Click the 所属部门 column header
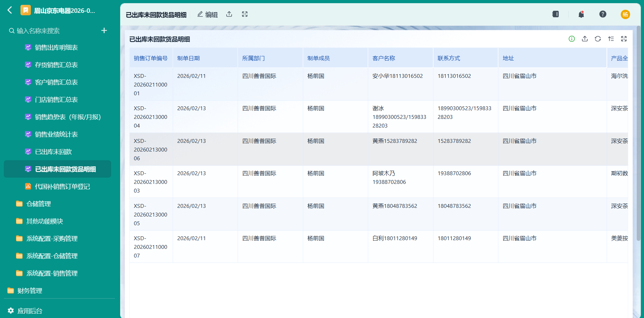Image resolution: width=644 pixels, height=318 pixels. [x=270, y=58]
